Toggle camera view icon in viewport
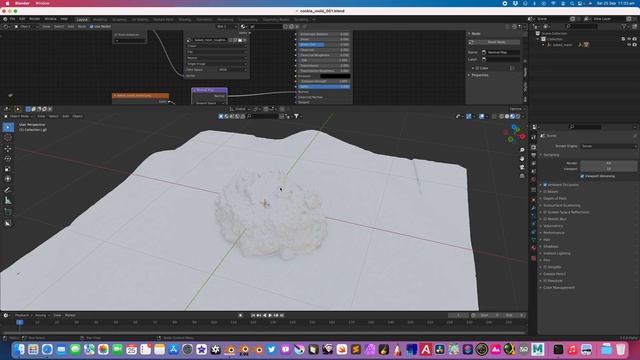The image size is (640, 360). pyautogui.click(x=522, y=167)
